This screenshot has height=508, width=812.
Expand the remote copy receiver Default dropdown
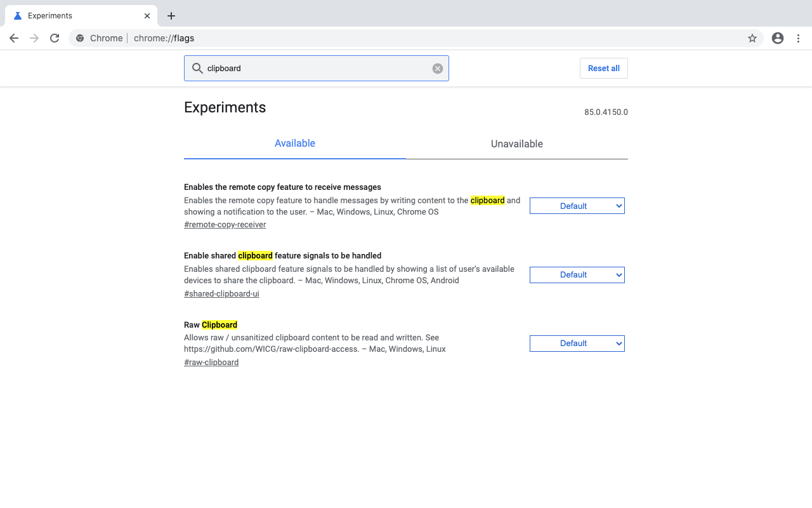tap(577, 206)
